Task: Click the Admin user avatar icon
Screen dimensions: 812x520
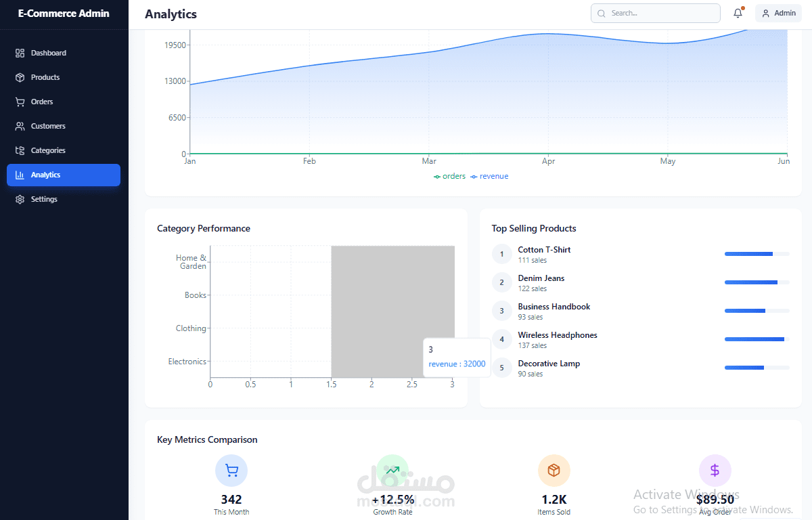Action: [766, 14]
